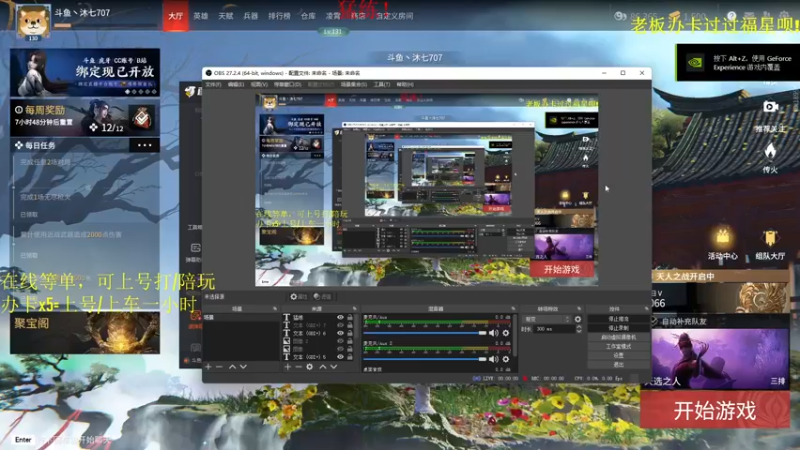Toggle visibility eye of 文本(GDI+) 6 source
Image resolution: width=800 pixels, height=450 pixels.
340,333
